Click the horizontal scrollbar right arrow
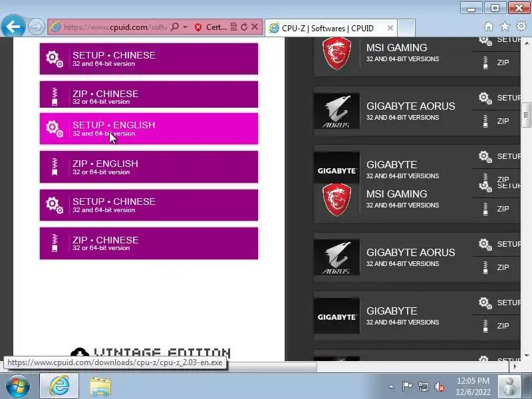532x399 pixels. [x=515, y=366]
